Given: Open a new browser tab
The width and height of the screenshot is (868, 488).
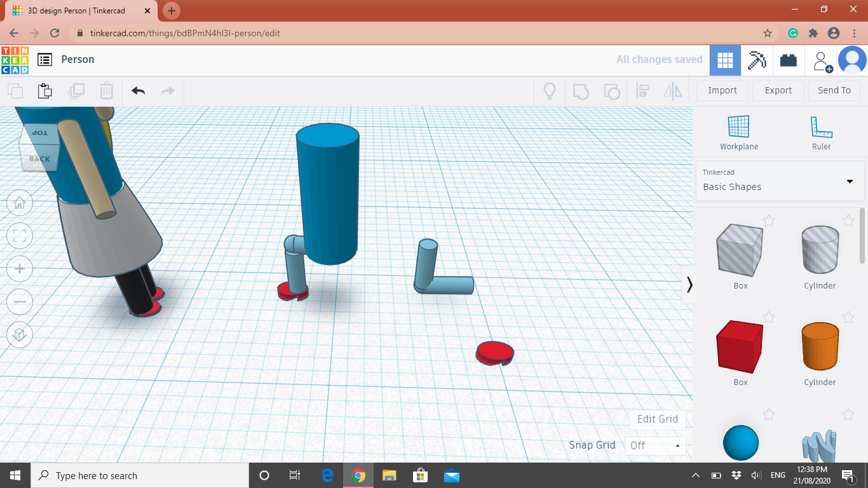Looking at the screenshot, I should click(172, 11).
